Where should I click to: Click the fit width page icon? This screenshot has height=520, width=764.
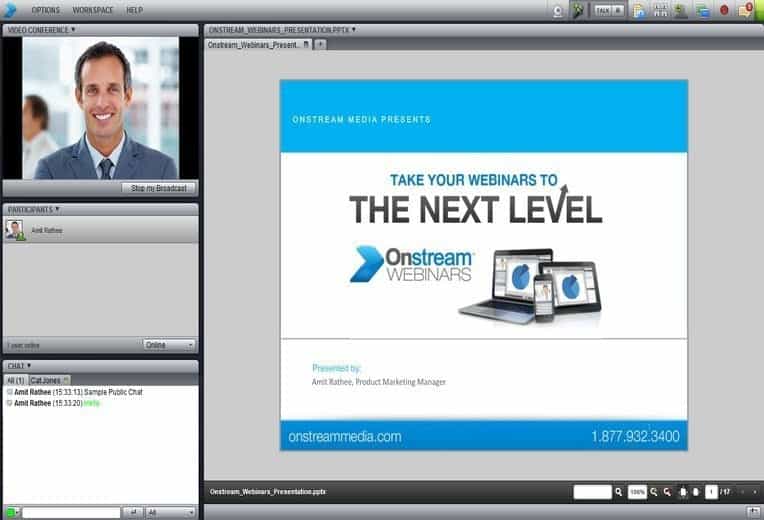click(683, 492)
